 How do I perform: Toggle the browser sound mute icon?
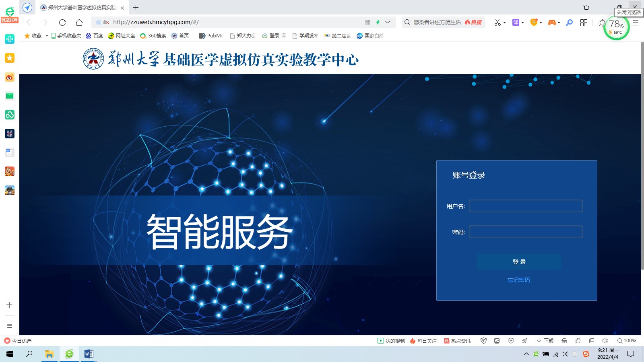click(x=605, y=341)
